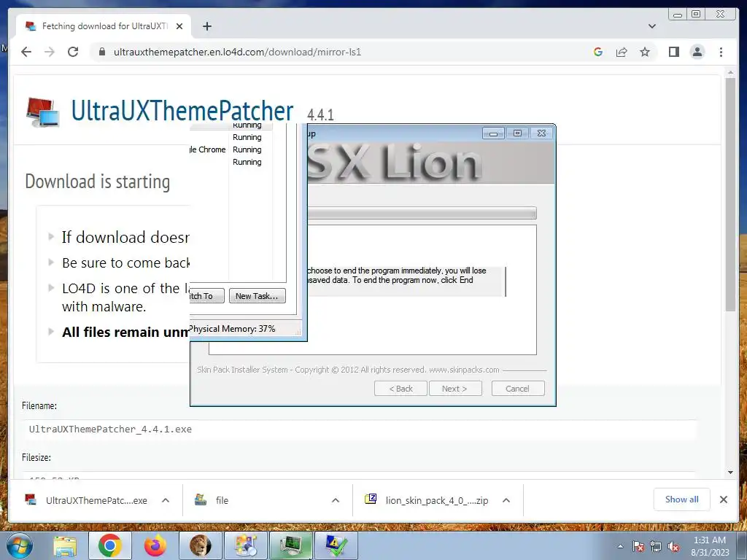The height and width of the screenshot is (560, 747).
Task: Click the Google icon in the address bar
Action: tap(598, 52)
